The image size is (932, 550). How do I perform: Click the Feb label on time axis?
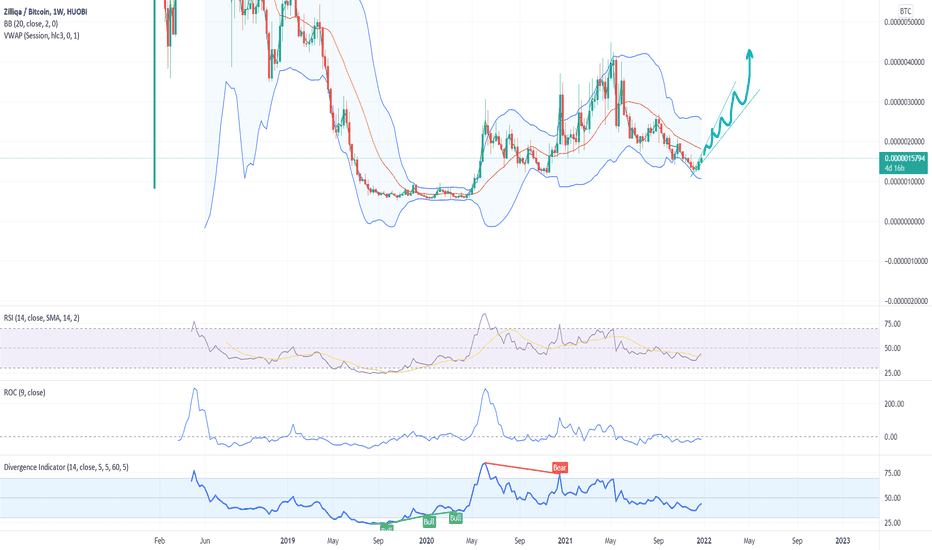[x=159, y=541]
